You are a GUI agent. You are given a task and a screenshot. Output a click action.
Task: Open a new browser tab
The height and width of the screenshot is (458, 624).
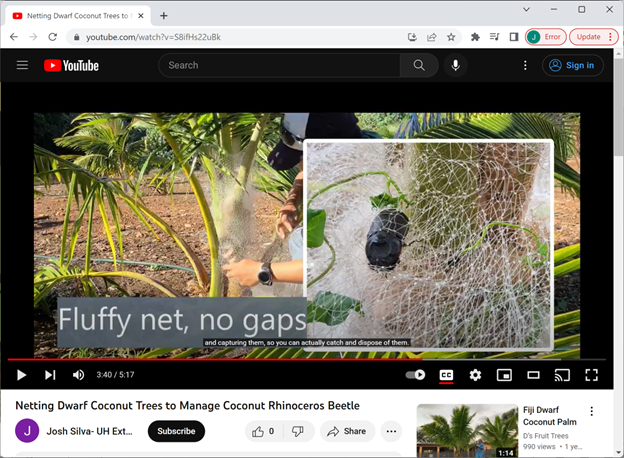click(x=164, y=16)
